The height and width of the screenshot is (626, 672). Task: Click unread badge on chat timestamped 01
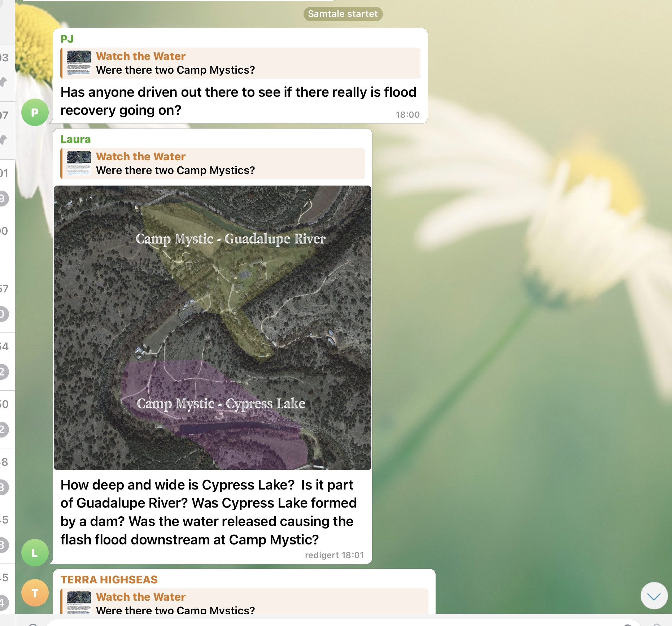click(x=3, y=198)
